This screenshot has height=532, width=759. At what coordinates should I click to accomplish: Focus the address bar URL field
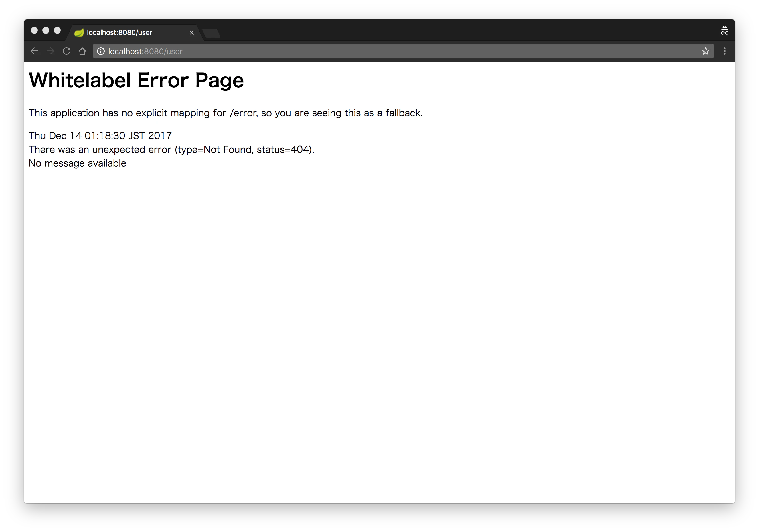397,51
